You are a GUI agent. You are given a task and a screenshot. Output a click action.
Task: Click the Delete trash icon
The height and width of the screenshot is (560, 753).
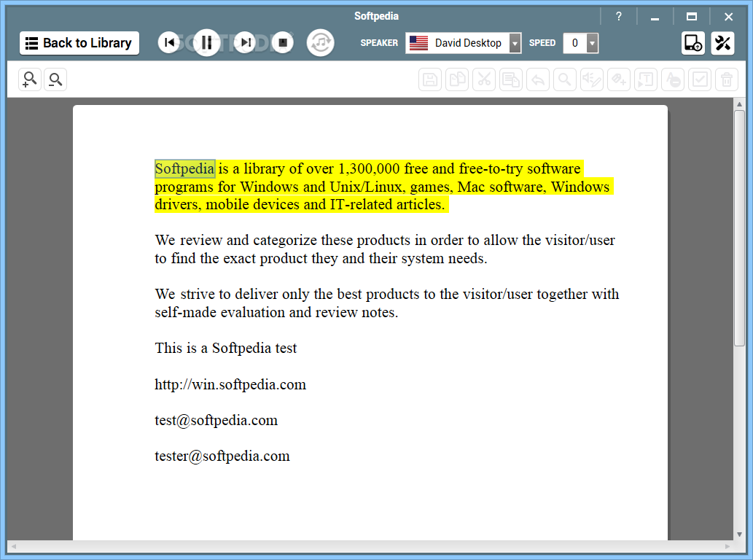click(727, 79)
